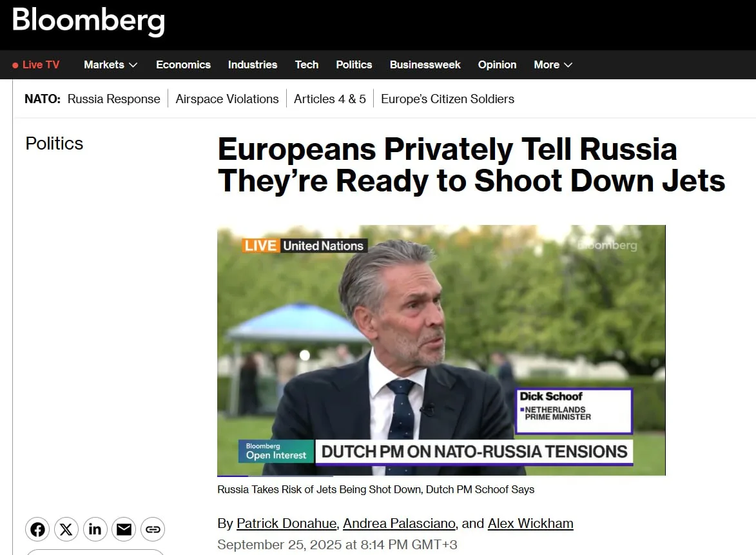
Task: Open the Economics section
Action: point(183,64)
